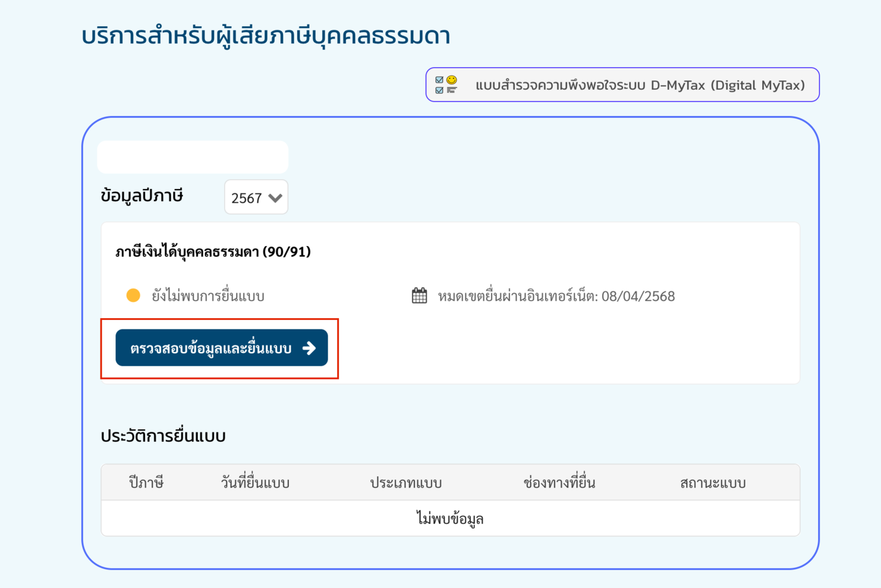This screenshot has height=588, width=881.
Task: Open the D-MyTax satisfaction survey link
Action: [x=622, y=85]
